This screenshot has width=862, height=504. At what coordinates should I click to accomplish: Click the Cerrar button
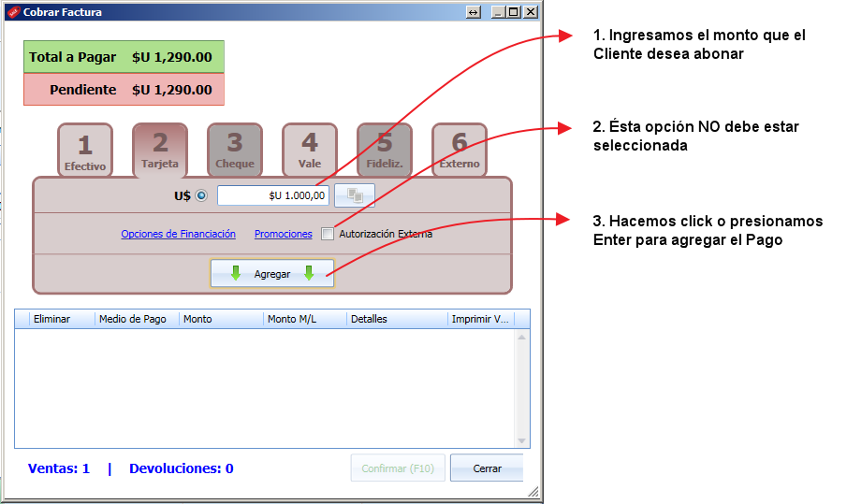coord(487,468)
